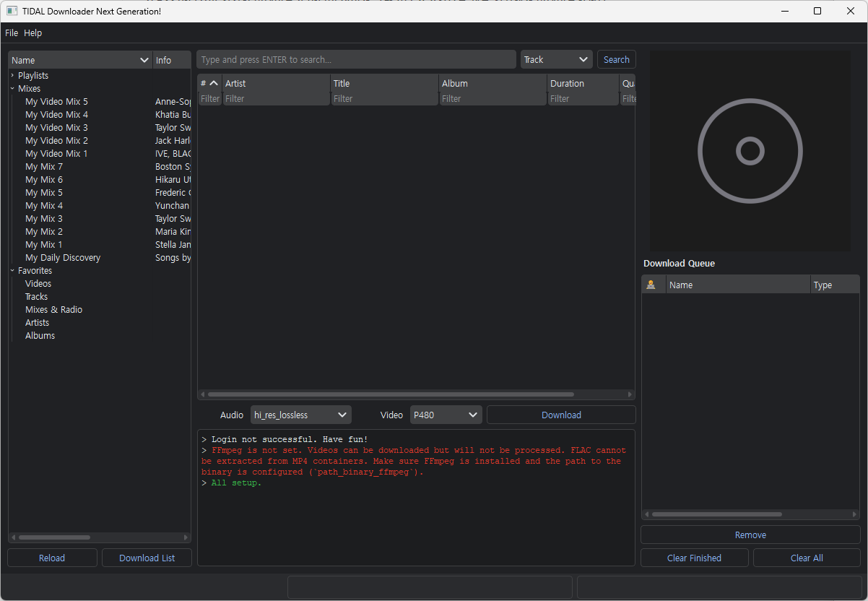Image resolution: width=868 pixels, height=601 pixels.
Task: Open Tracks under Favorites
Action: [36, 296]
